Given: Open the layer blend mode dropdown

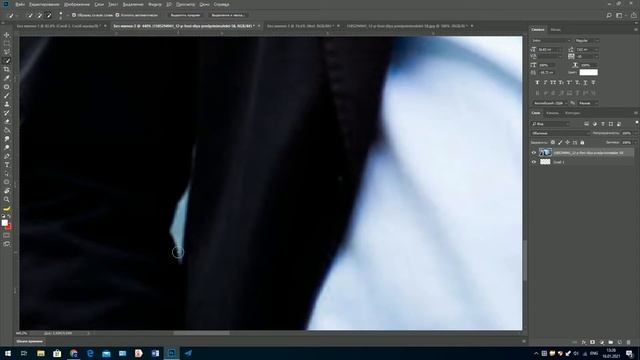Looking at the screenshot, I should (x=560, y=133).
